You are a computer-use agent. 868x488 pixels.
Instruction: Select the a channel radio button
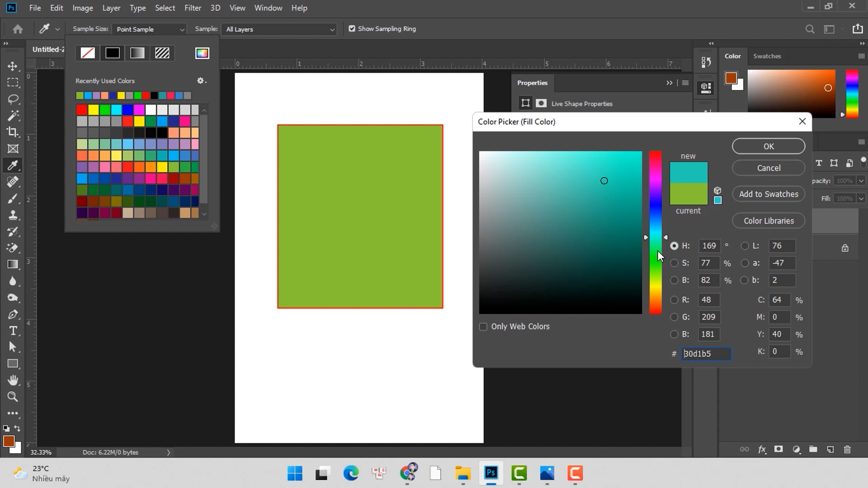(745, 263)
